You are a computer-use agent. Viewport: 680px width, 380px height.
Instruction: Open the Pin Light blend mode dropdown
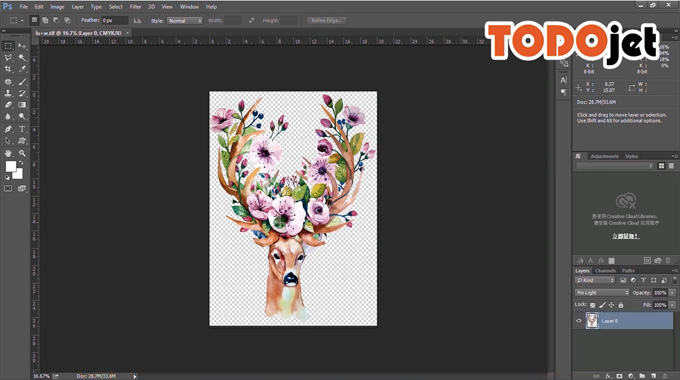point(602,293)
